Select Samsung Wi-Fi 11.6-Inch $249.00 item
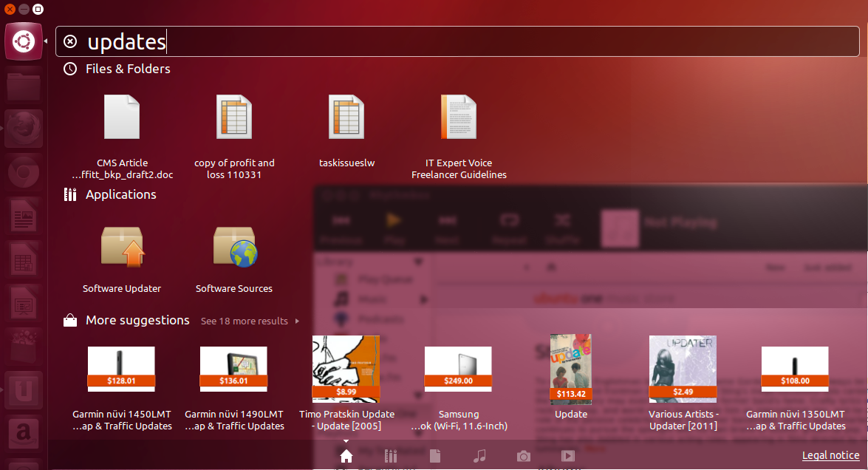The image size is (868, 470). 459,389
